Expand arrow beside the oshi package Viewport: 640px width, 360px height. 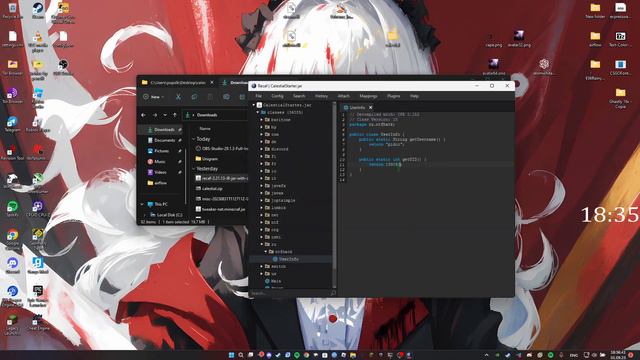point(262,237)
